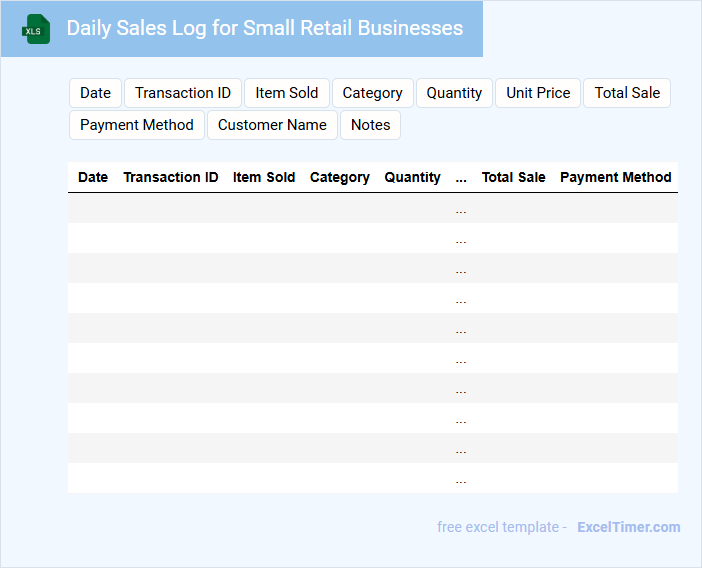The width and height of the screenshot is (702, 568).
Task: Pick the Unit Price tag
Action: pos(538,93)
